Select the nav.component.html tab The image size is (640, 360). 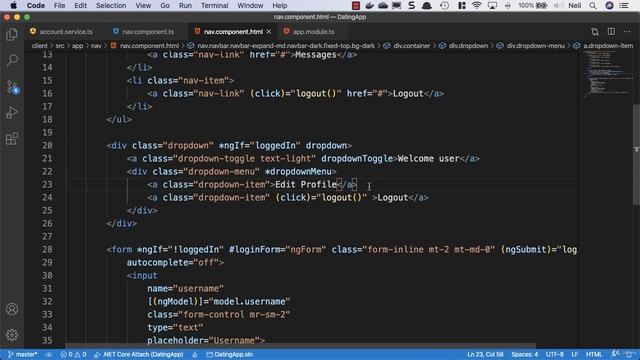coord(232,31)
